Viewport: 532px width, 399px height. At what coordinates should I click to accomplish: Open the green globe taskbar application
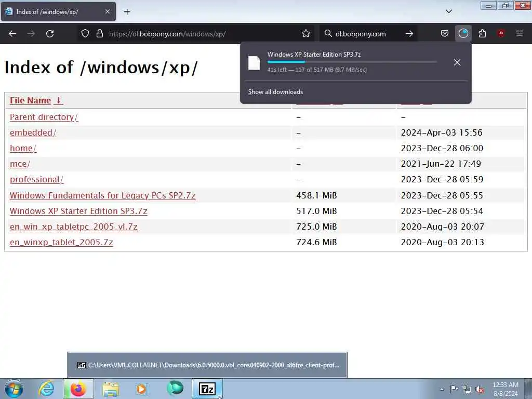[x=175, y=389]
